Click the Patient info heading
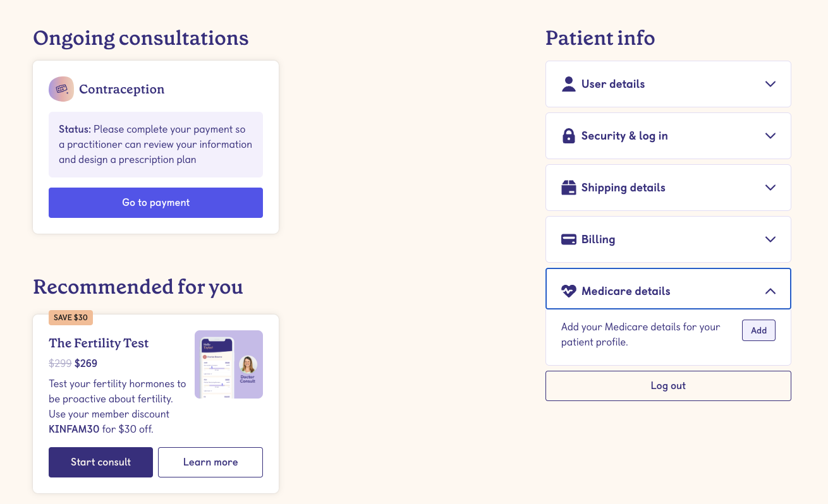 599,38
